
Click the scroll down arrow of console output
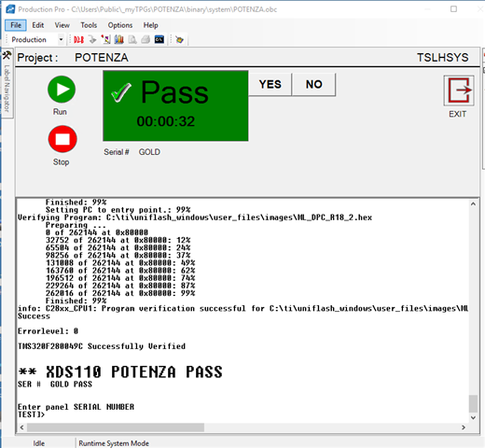[x=473, y=417]
